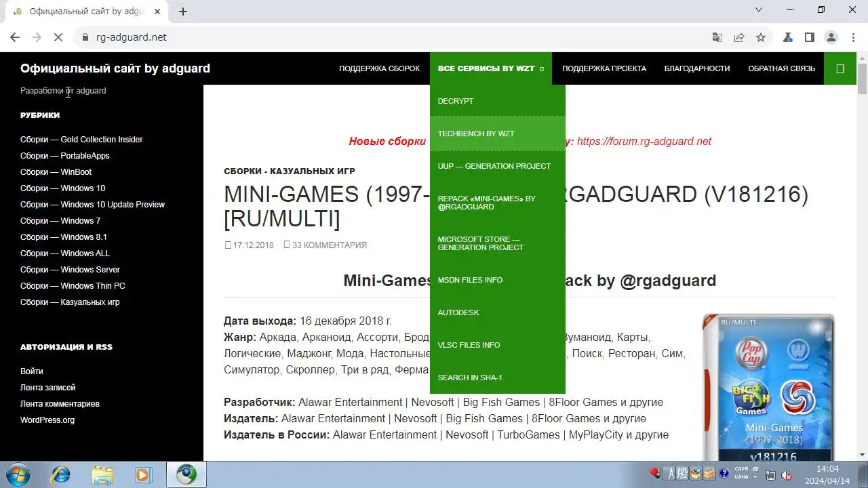The image size is (868, 488).
Task: Open the Chrome profile avatar
Action: (831, 37)
